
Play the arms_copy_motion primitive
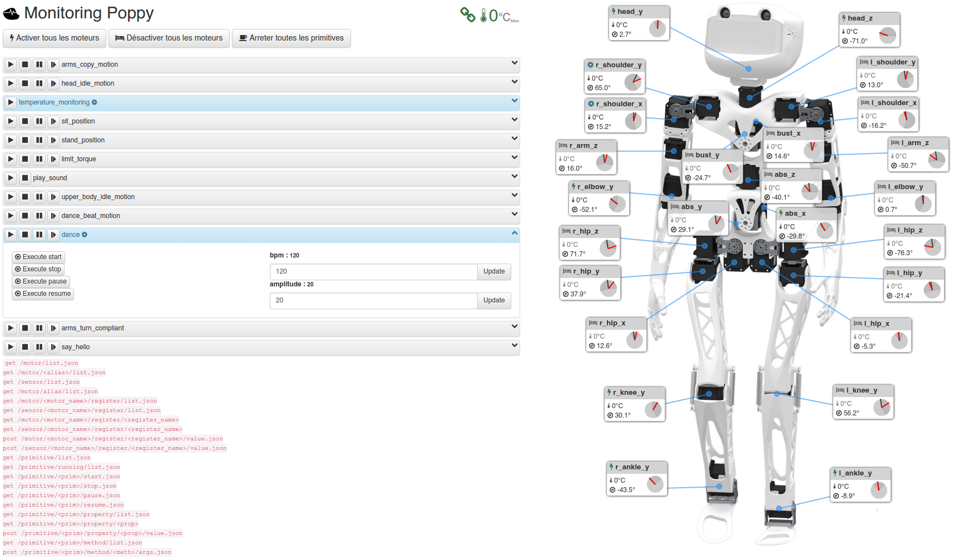coord(11,65)
